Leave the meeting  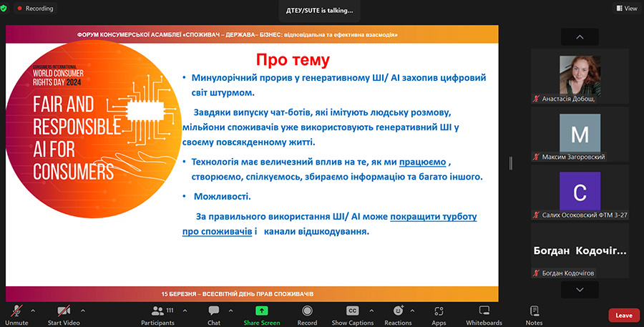click(623, 316)
